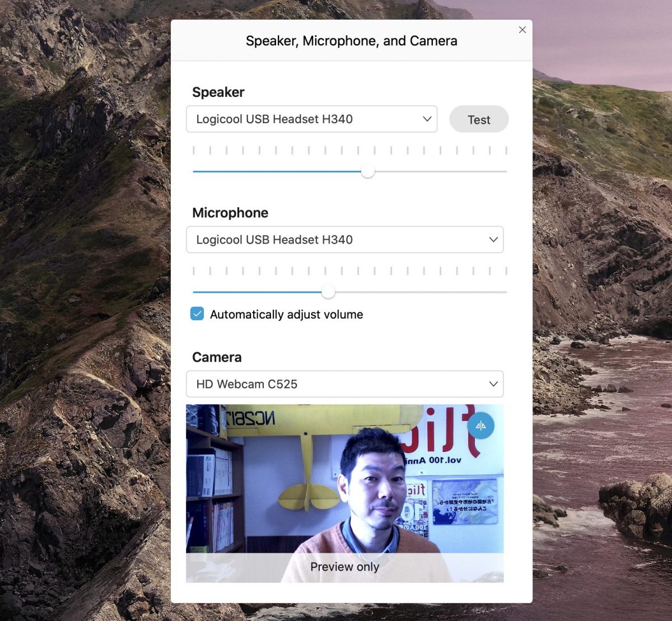Toggle the Automatically adjust volume checkbox

[197, 314]
